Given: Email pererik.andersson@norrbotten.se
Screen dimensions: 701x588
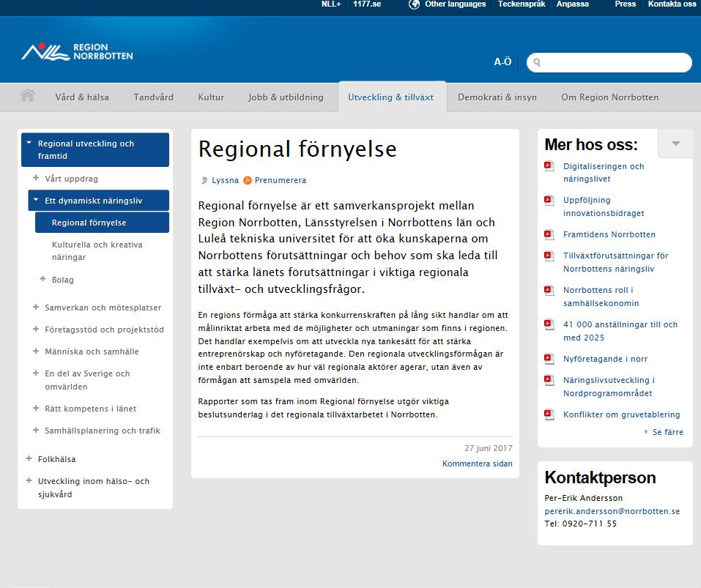Looking at the screenshot, I should click(x=612, y=511).
